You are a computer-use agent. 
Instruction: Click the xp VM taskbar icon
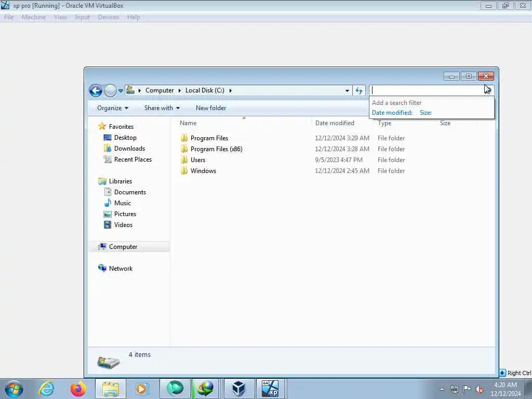pos(270,389)
